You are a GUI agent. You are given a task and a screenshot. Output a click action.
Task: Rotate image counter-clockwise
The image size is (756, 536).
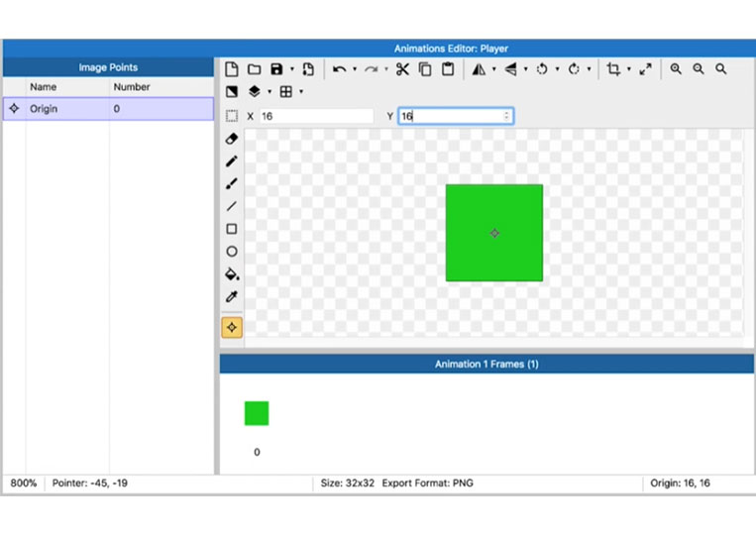542,69
